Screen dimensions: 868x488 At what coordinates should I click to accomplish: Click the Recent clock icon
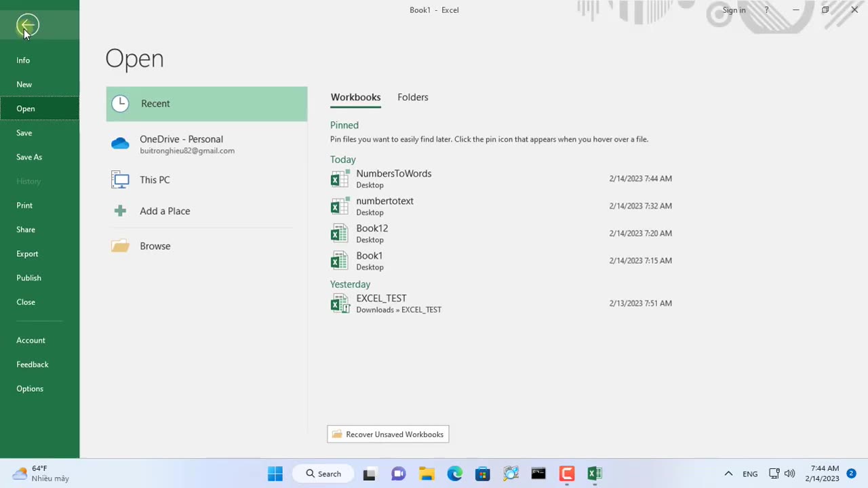tap(120, 104)
